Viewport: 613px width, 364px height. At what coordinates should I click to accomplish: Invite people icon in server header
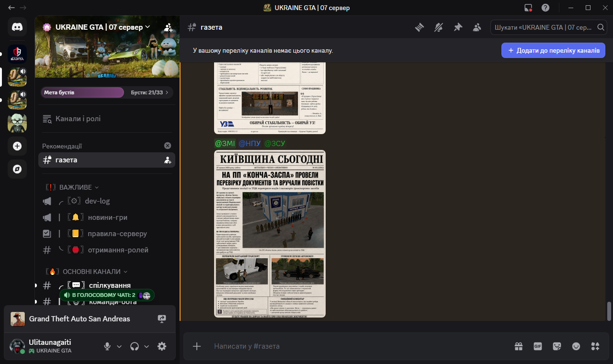click(x=168, y=27)
